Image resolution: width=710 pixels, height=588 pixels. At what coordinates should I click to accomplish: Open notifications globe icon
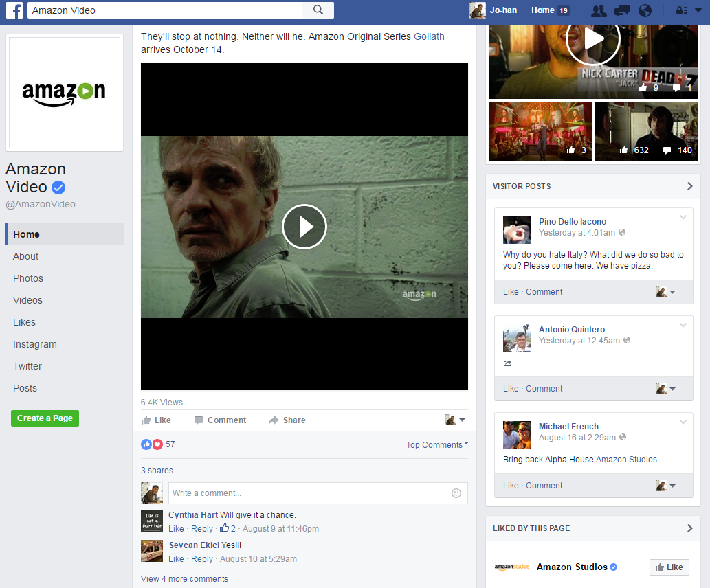pos(645,10)
